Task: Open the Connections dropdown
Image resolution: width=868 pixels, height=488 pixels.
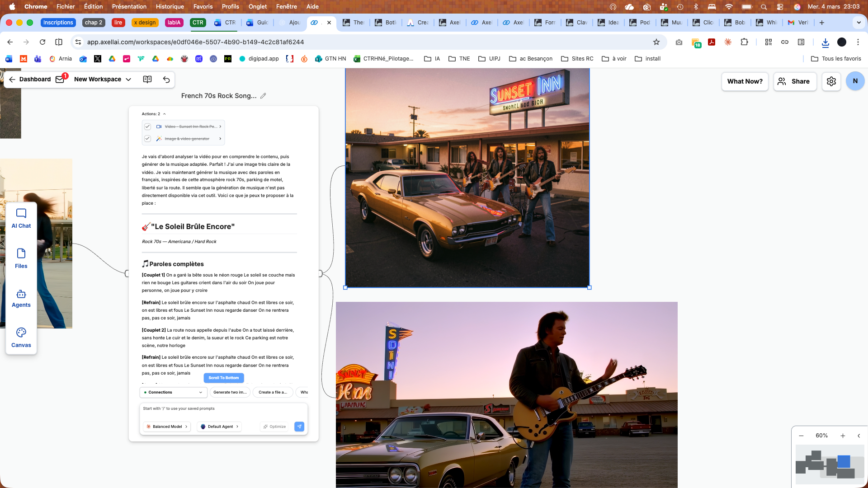Action: (x=173, y=392)
